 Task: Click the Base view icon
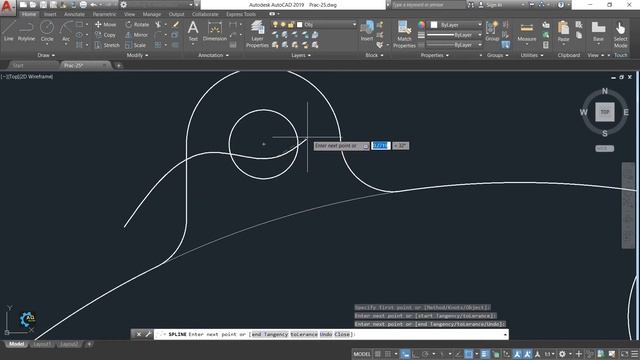click(598, 31)
